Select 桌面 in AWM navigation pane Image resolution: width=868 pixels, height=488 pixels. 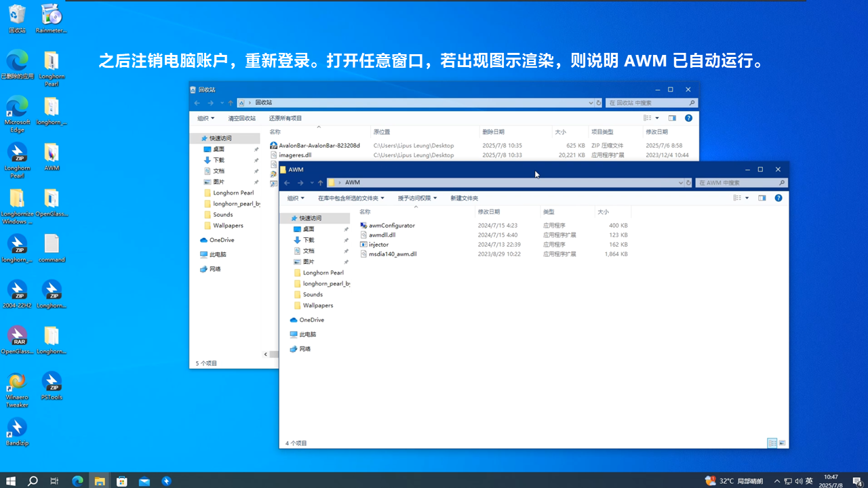pos(308,229)
